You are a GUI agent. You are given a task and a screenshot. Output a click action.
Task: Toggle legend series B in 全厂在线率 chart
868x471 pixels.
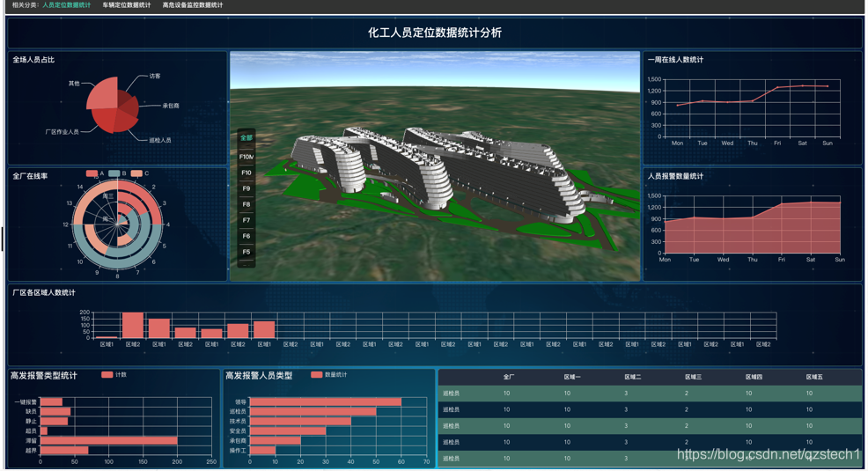pos(117,173)
